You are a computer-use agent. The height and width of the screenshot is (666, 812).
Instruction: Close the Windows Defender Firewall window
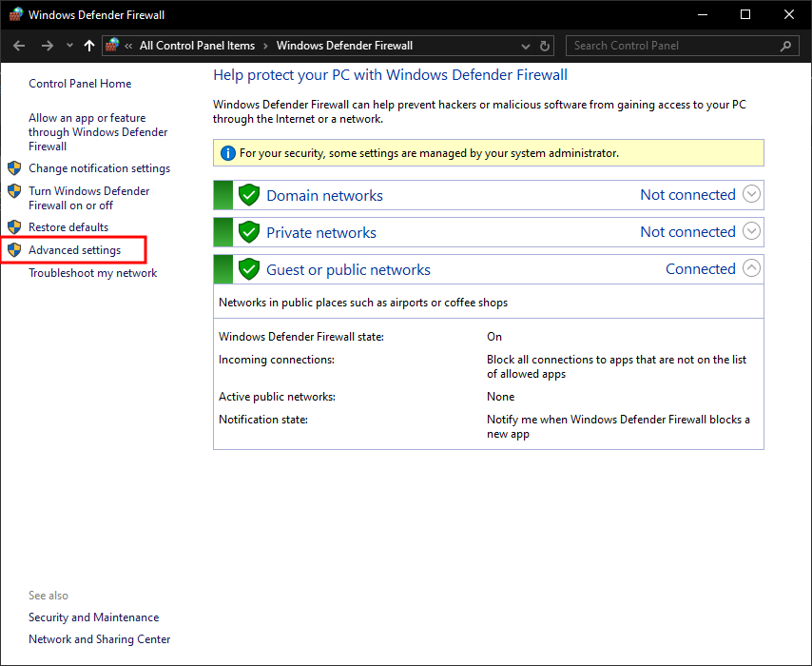[x=788, y=14]
